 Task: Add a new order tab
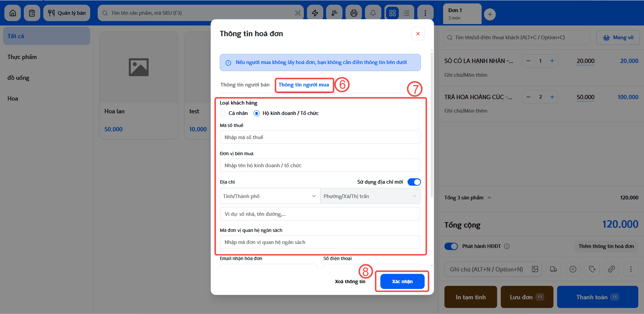pyautogui.click(x=490, y=14)
